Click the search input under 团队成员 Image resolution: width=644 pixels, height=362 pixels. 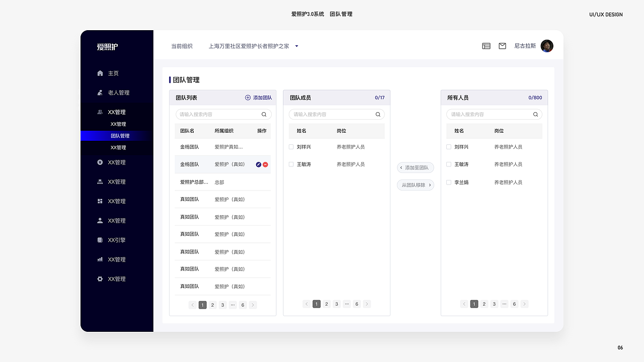pos(336,114)
